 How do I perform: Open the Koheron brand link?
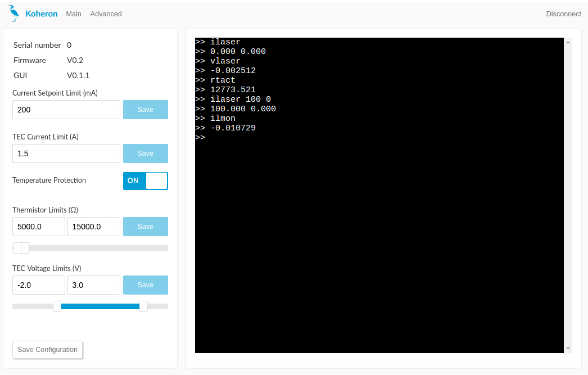[41, 14]
